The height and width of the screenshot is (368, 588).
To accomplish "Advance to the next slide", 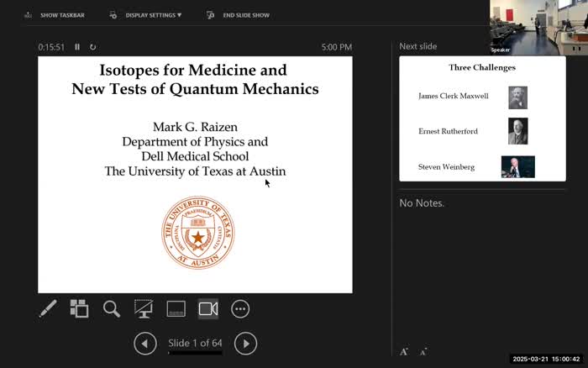I will pos(245,344).
